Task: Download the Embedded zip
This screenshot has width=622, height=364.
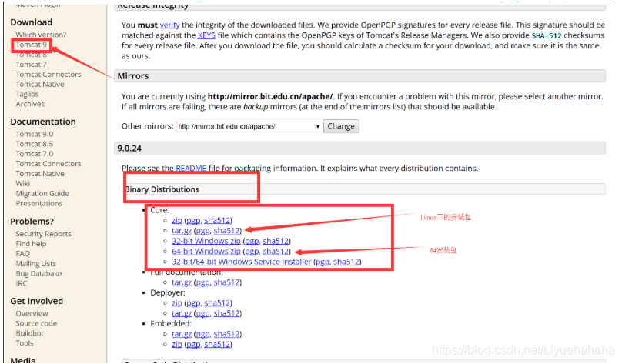Action: tap(177, 344)
